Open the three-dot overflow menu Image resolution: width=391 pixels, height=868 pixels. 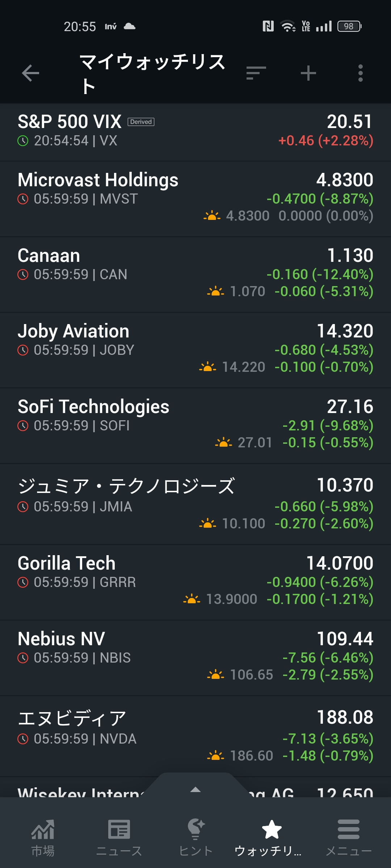tap(360, 73)
